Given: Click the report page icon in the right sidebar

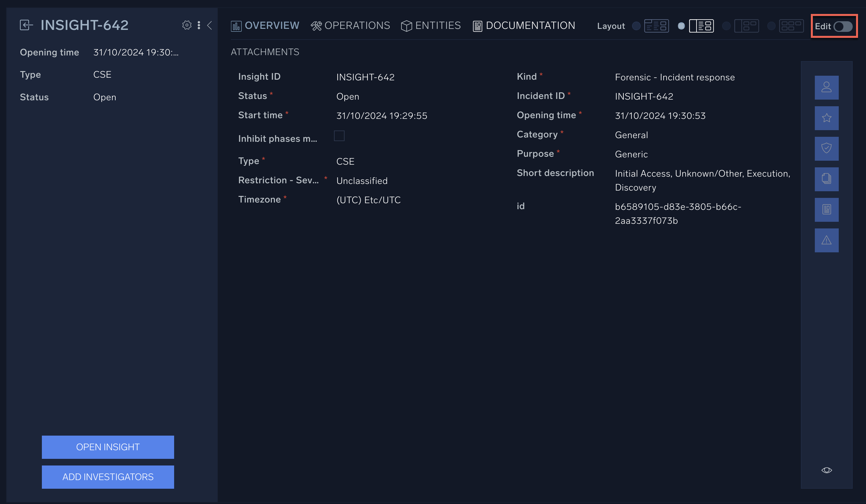Looking at the screenshot, I should pos(826,210).
